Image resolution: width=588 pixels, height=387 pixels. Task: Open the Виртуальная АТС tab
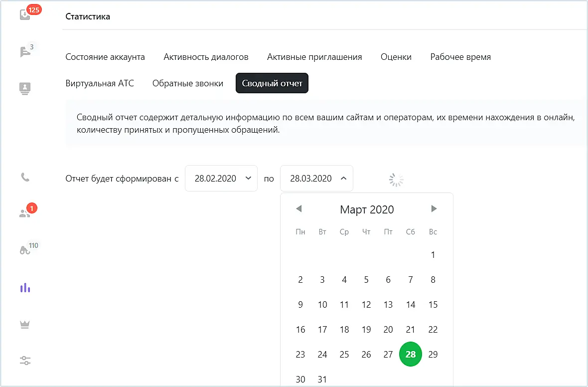[x=100, y=83]
